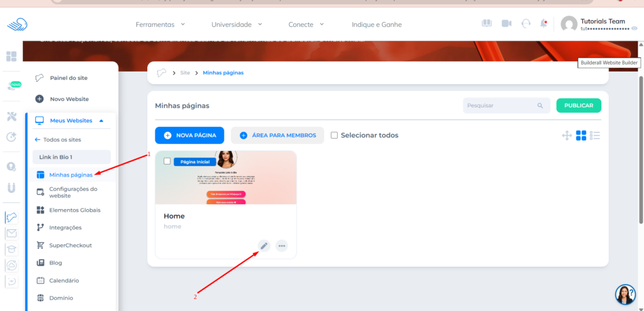
Task: Select Elementos Globais in sidebar
Action: 74,210
